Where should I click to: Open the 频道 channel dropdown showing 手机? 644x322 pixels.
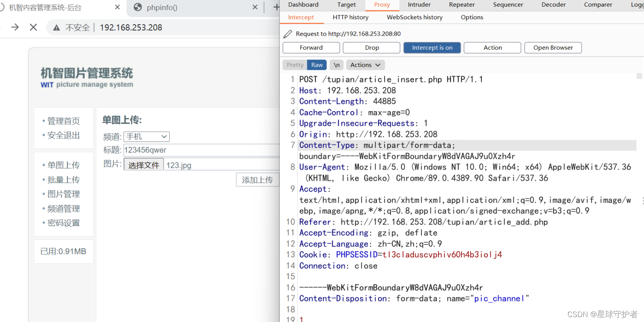tap(147, 137)
